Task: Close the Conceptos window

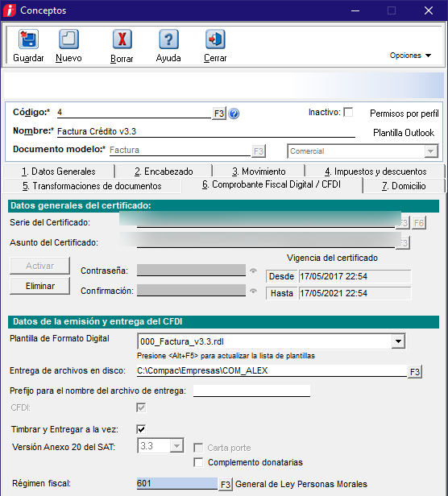Action: point(429,10)
